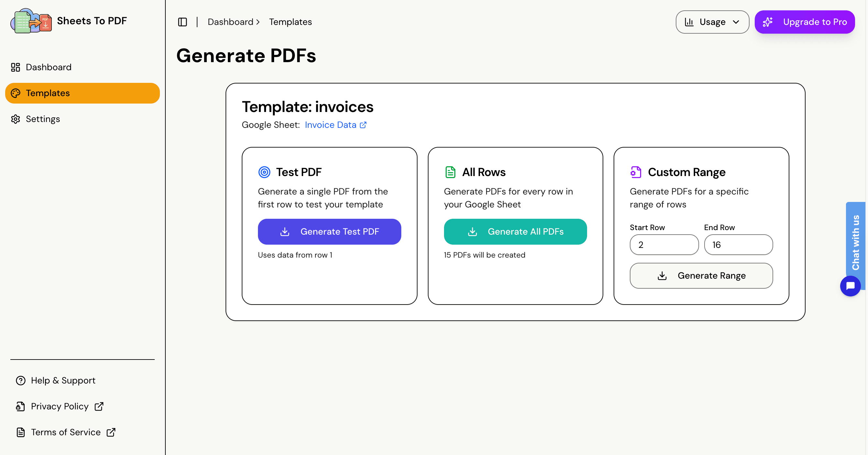Click the Settings gear icon in sidebar
Screen dimensions: 868x455
coord(16,119)
